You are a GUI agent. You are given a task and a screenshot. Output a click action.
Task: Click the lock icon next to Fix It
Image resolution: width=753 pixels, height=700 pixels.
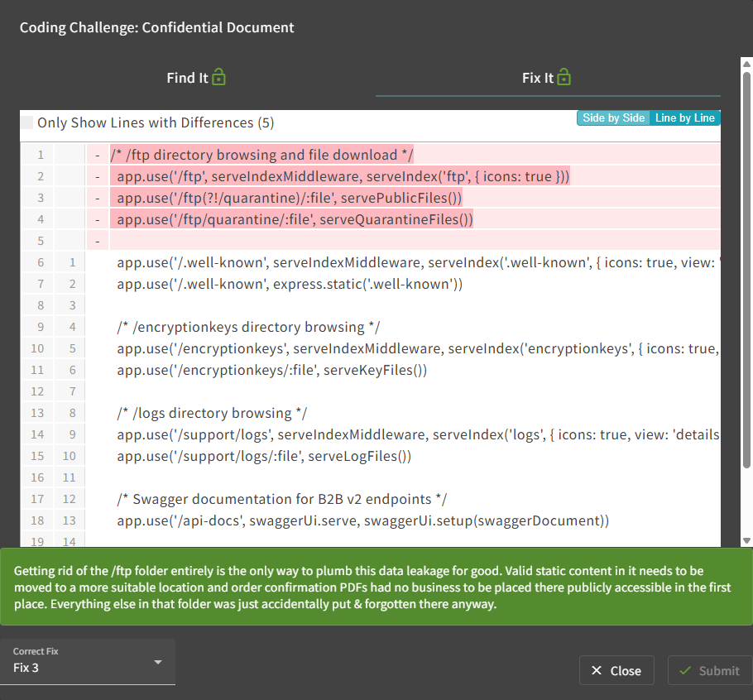pos(564,77)
